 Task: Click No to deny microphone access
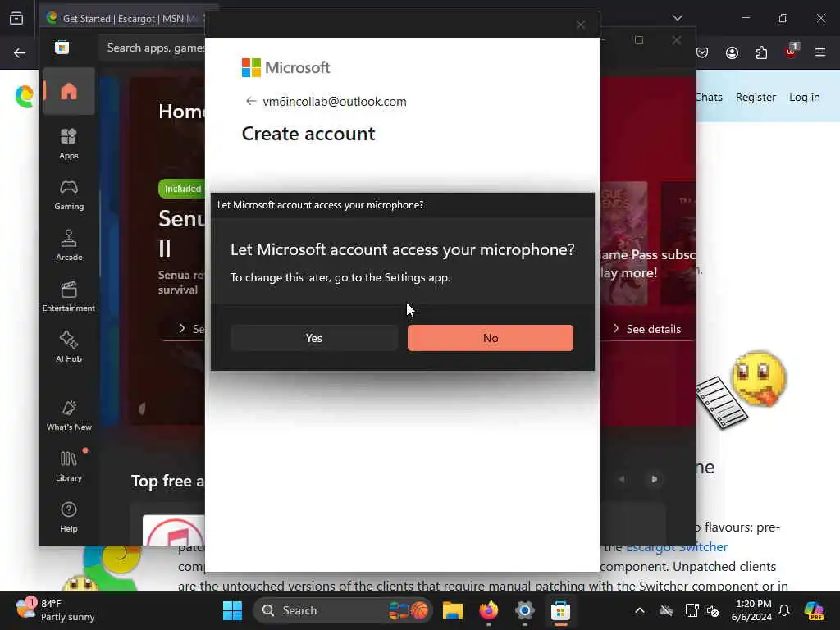point(491,338)
